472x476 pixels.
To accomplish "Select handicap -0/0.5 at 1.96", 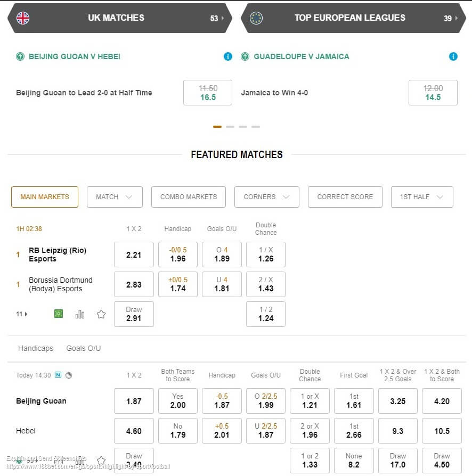I will point(178,255).
